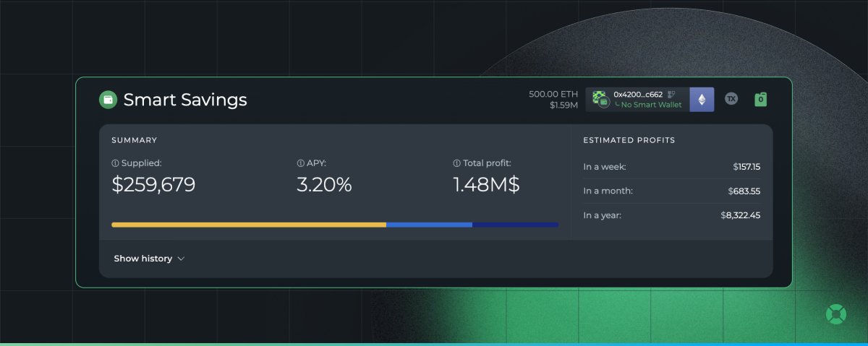Viewport: 868px width, 346px height.
Task: Click the $8,322.45 yearly profit
Action: click(741, 215)
